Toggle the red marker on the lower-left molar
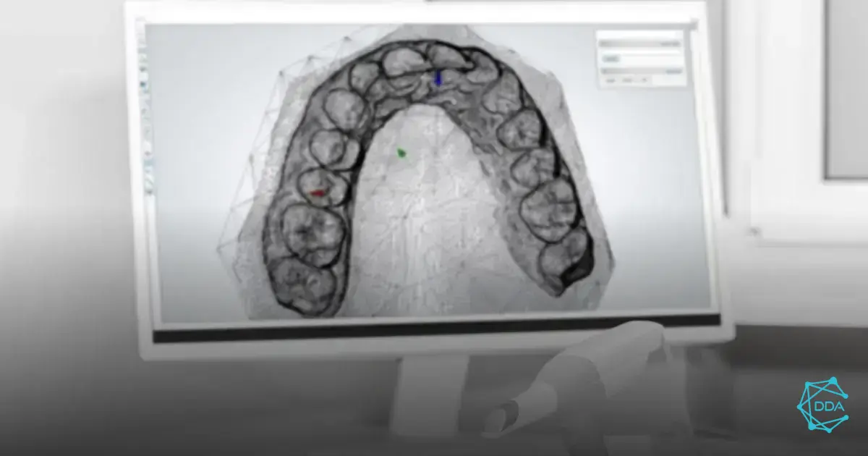The image size is (868, 456). coord(315,193)
